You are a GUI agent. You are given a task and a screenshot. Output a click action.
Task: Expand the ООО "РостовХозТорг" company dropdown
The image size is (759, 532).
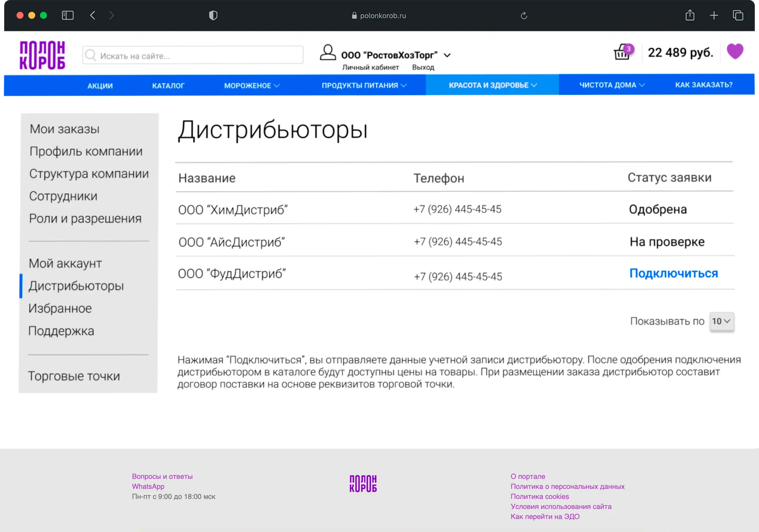[447, 55]
